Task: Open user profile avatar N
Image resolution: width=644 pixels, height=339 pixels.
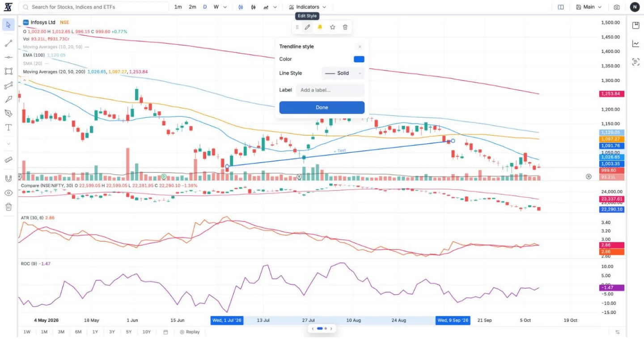Action: coord(635,7)
